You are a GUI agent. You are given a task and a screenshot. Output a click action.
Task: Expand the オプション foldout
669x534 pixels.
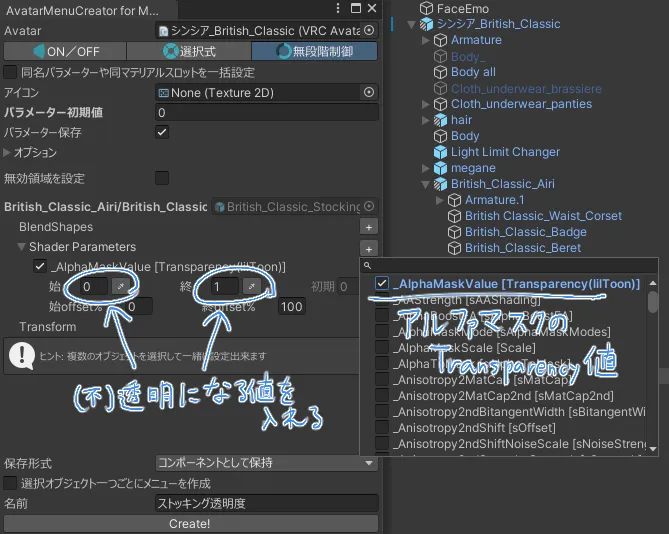click(9, 153)
